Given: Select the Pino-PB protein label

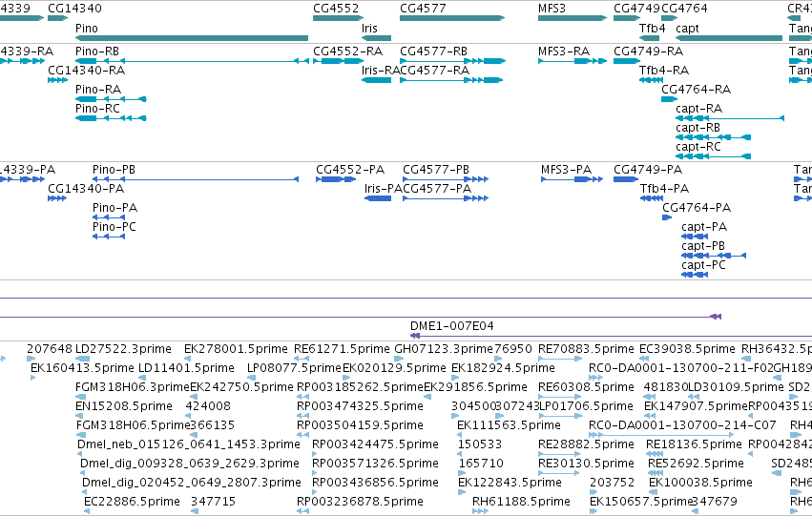Looking at the screenshot, I should (x=114, y=169).
